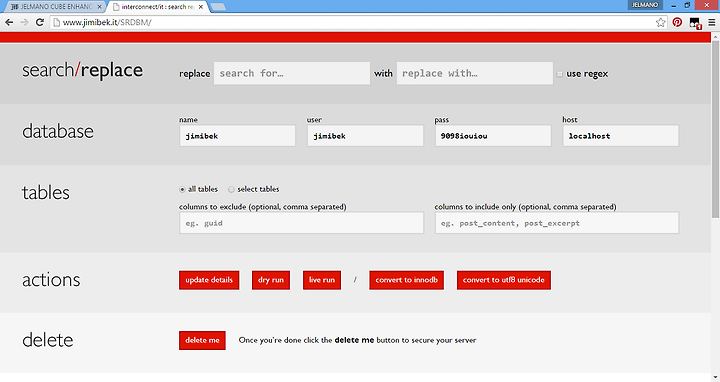Reload the page with the refresh icon
The width and height of the screenshot is (720, 382).
[x=40, y=22]
